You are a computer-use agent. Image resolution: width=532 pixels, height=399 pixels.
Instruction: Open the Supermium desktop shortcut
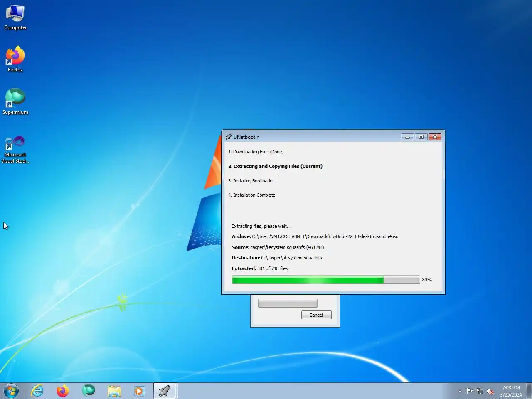15,101
